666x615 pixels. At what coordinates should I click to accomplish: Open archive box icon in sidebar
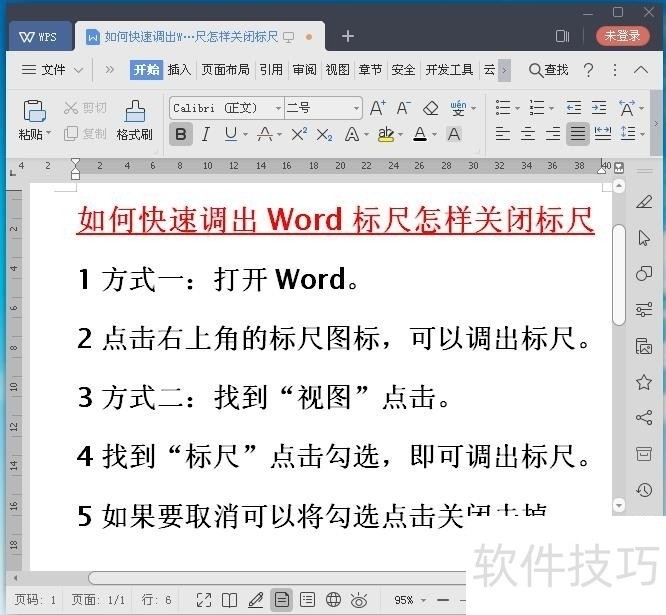644,454
